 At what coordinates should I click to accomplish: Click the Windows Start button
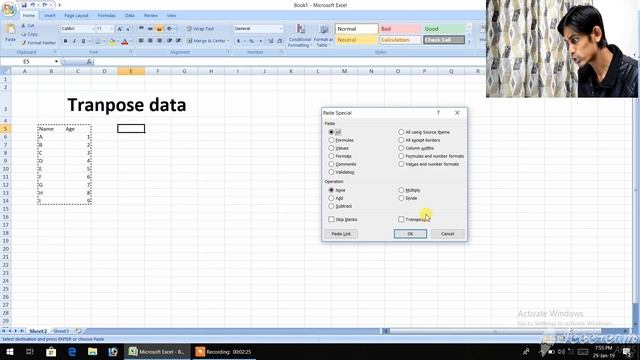[10, 351]
